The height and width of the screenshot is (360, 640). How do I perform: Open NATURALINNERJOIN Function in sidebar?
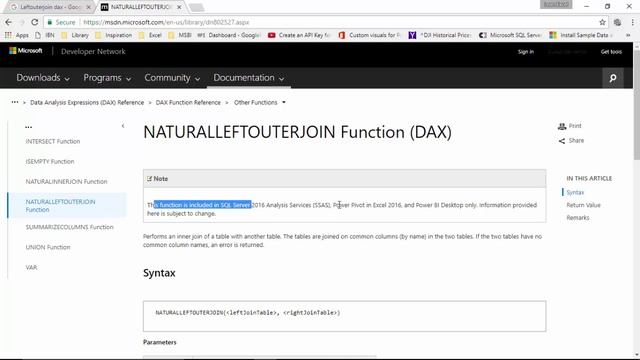coord(67,182)
